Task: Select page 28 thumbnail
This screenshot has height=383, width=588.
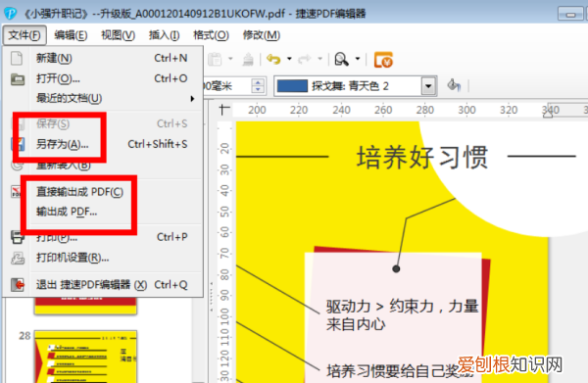Action: click(85, 357)
